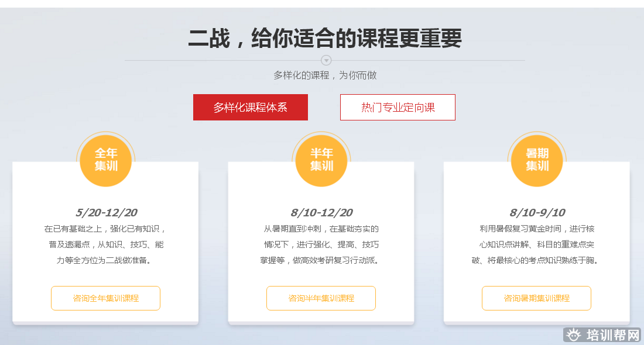644x345 pixels.
Task: Click the divider line under the heading
Action: pyautogui.click(x=222, y=60)
